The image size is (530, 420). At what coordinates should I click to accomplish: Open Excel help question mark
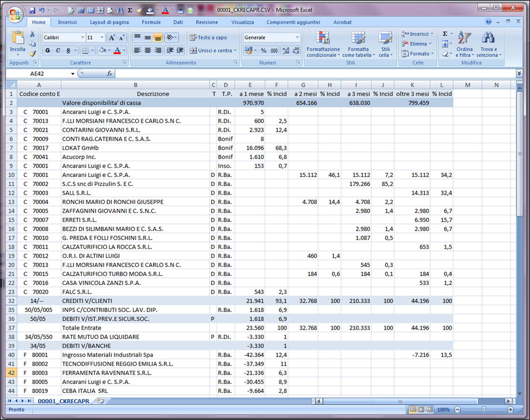pyautogui.click(x=488, y=21)
